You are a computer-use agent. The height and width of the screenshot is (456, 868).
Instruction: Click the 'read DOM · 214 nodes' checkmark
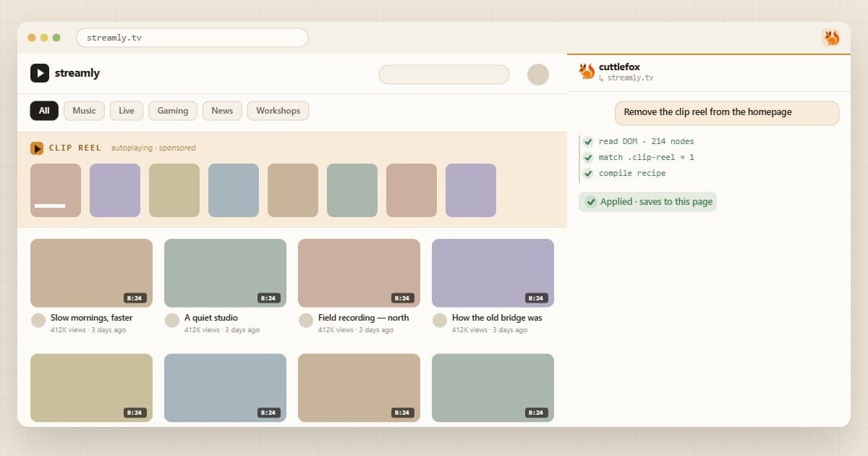point(589,142)
